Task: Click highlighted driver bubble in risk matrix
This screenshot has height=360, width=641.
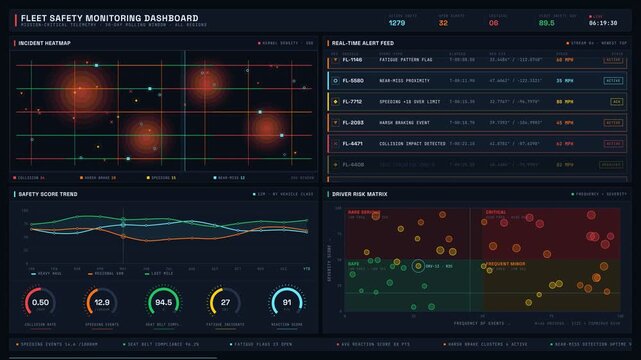Action: click(418, 266)
